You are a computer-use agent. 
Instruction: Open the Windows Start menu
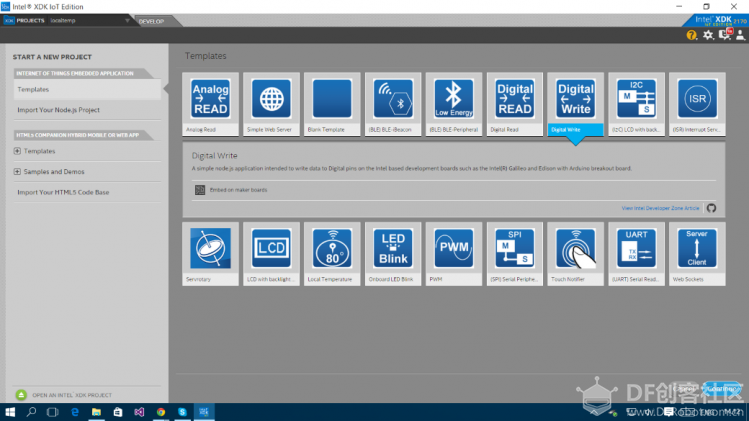10,412
